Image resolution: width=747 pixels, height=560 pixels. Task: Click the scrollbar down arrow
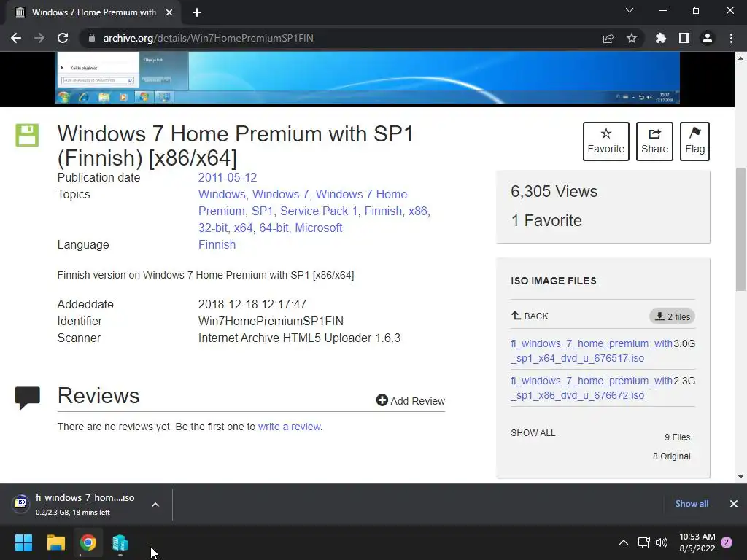tap(740, 477)
